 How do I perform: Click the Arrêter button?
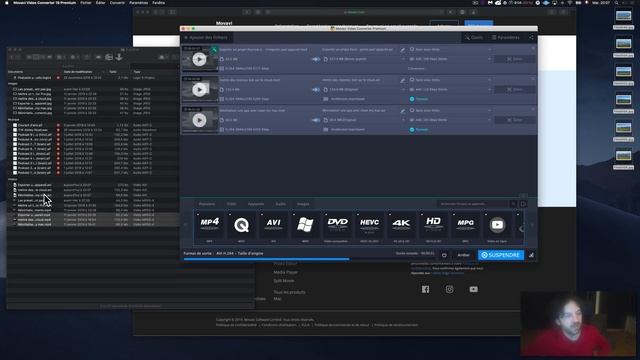463,255
